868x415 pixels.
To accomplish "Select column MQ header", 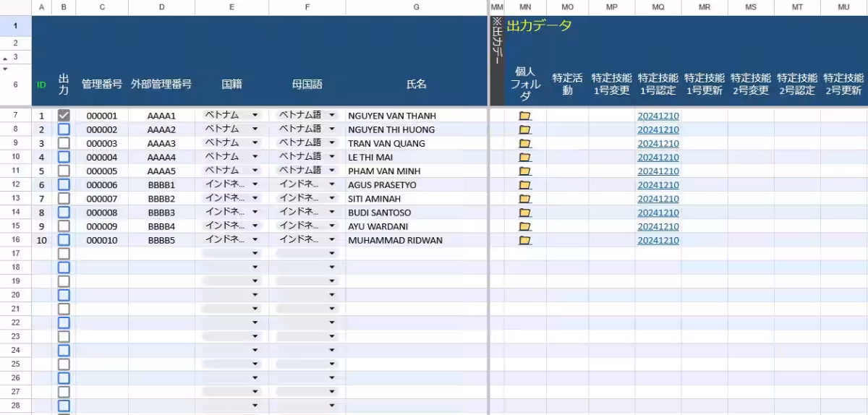I will pyautogui.click(x=658, y=7).
